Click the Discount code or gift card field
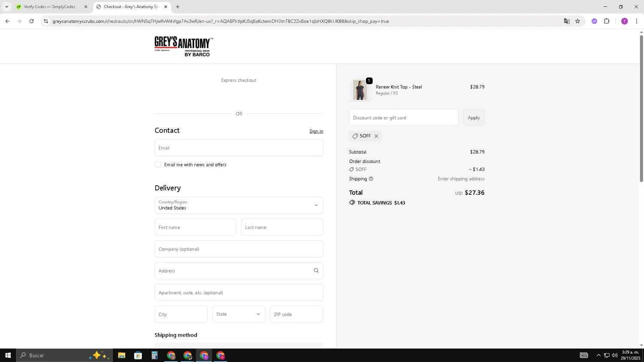This screenshot has width=644, height=362. pos(404,118)
